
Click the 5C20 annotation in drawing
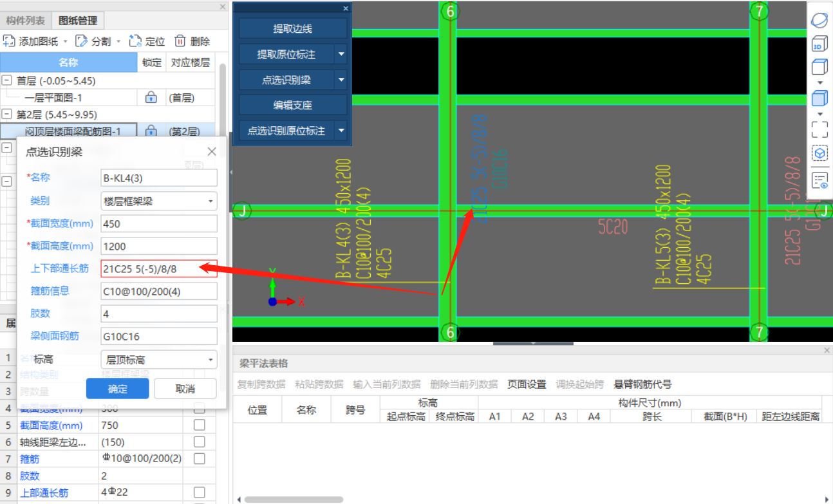[612, 227]
